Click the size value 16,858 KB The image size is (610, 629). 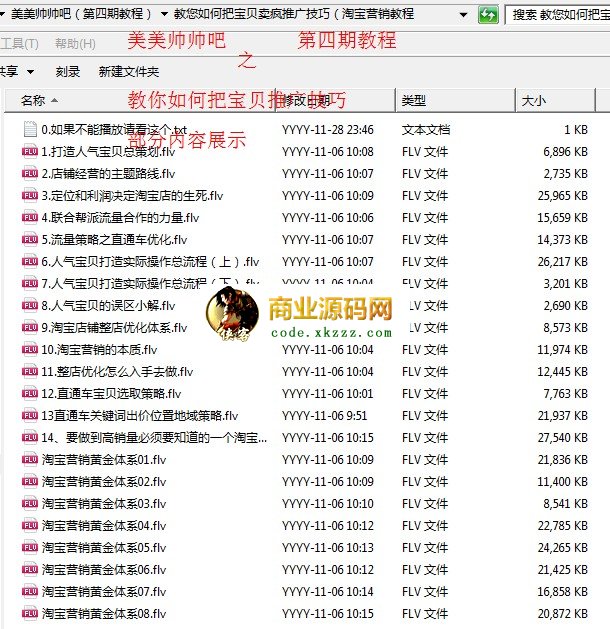click(563, 592)
